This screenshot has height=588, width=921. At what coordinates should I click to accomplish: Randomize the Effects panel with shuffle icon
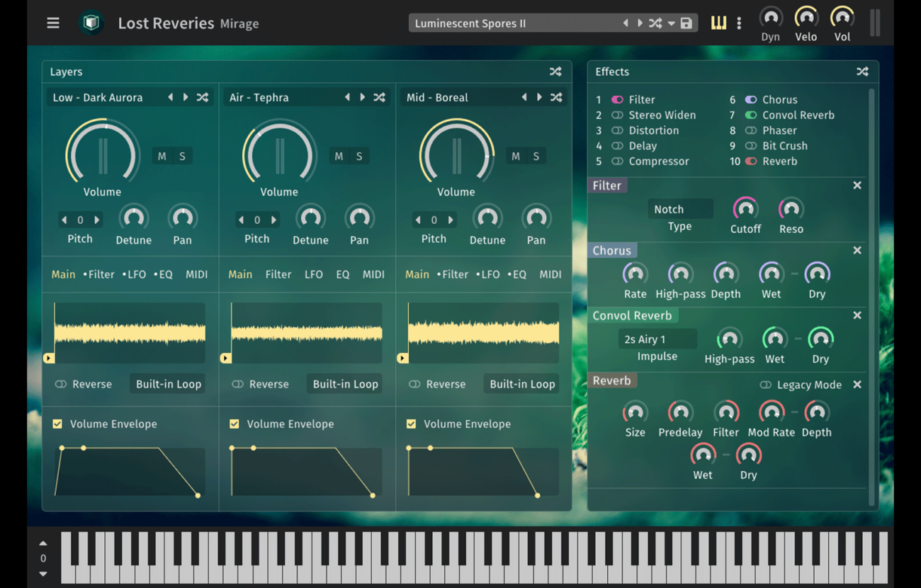click(862, 72)
